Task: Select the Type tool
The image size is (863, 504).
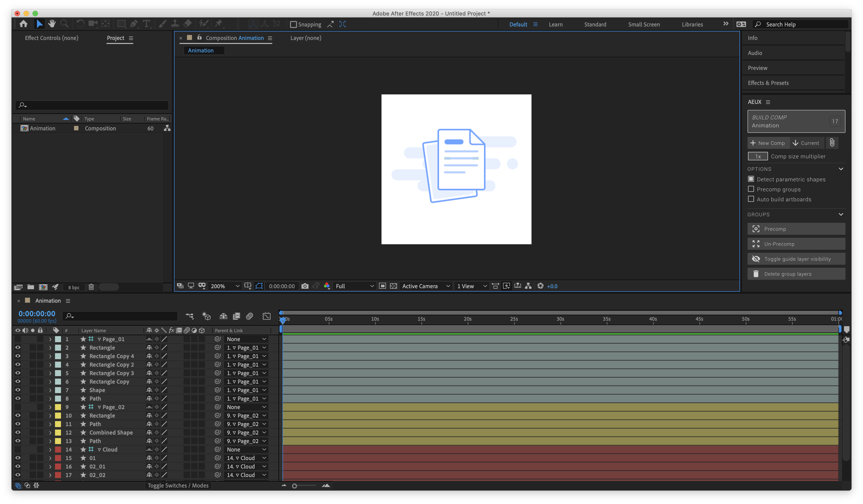Action: click(x=146, y=24)
